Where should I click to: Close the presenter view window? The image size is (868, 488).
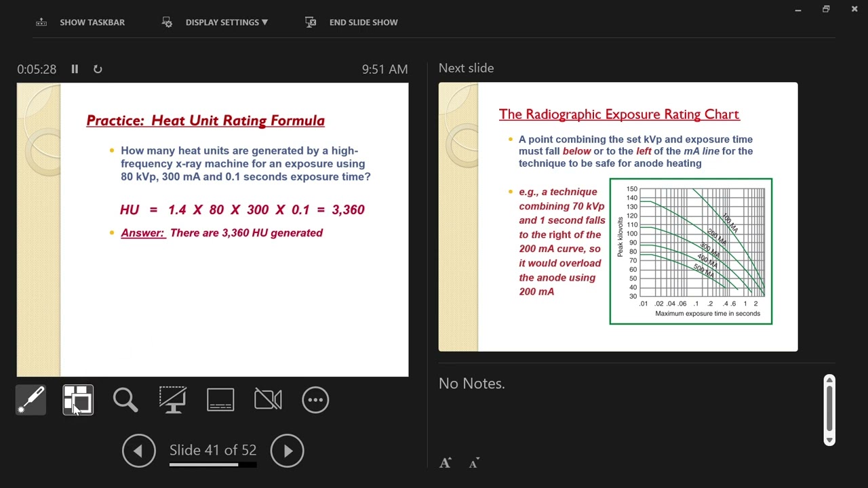click(x=854, y=9)
